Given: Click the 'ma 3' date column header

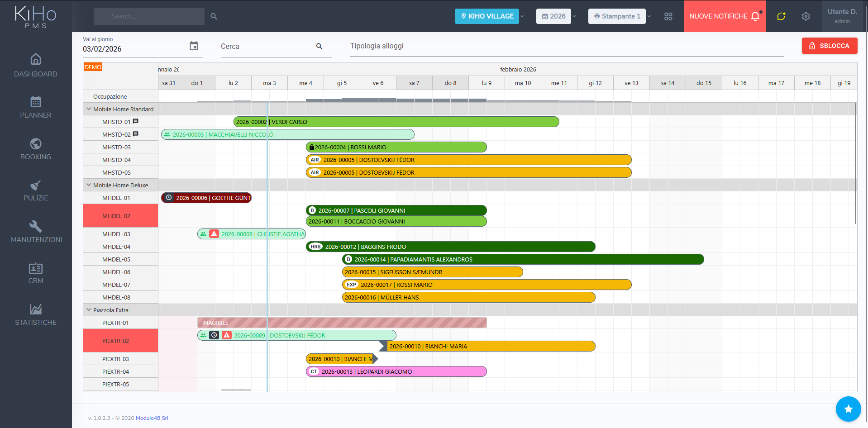Looking at the screenshot, I should [269, 83].
